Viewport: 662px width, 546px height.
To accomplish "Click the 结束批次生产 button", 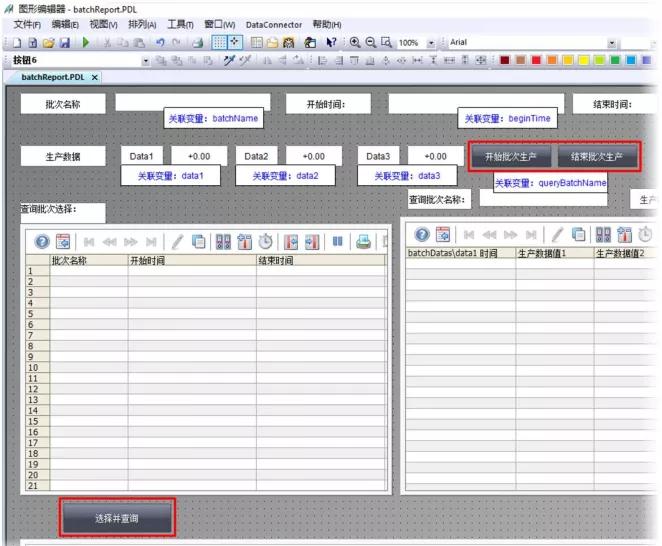I will pyautogui.click(x=597, y=157).
